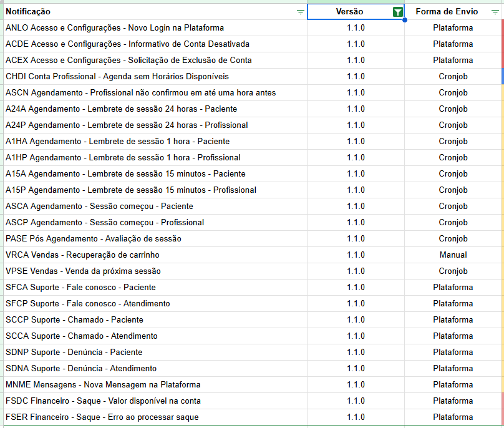Select the Cronjob cell in the VPSE row

(x=453, y=271)
